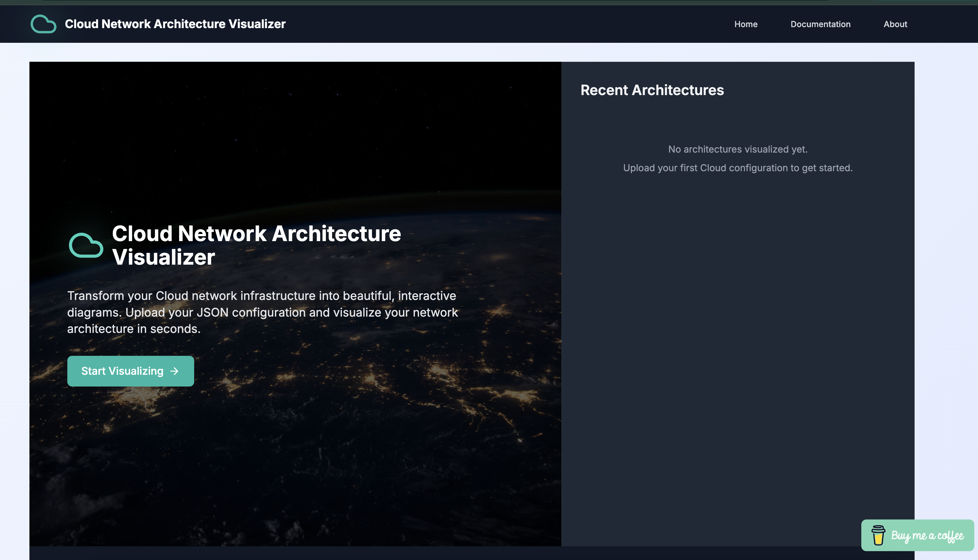
Task: Click the header Cloud Network Architecture Visualizer title
Action: point(175,24)
